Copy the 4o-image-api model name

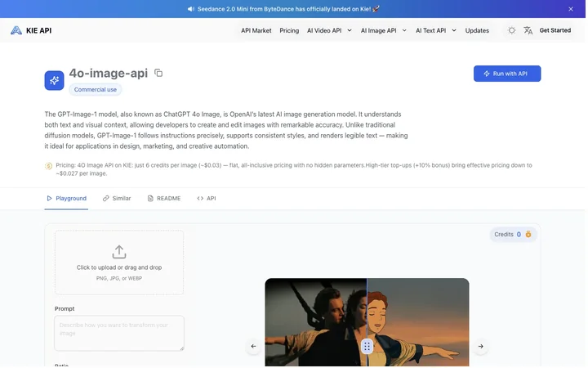coord(158,73)
